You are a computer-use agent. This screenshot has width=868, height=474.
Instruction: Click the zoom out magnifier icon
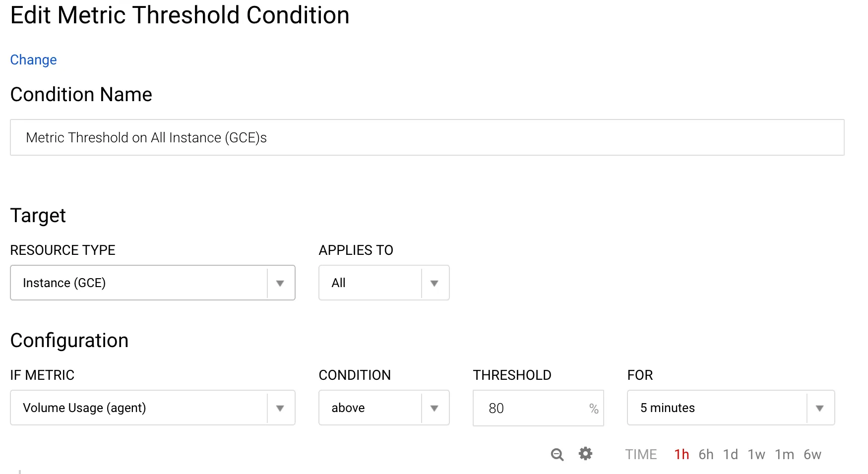tap(557, 454)
